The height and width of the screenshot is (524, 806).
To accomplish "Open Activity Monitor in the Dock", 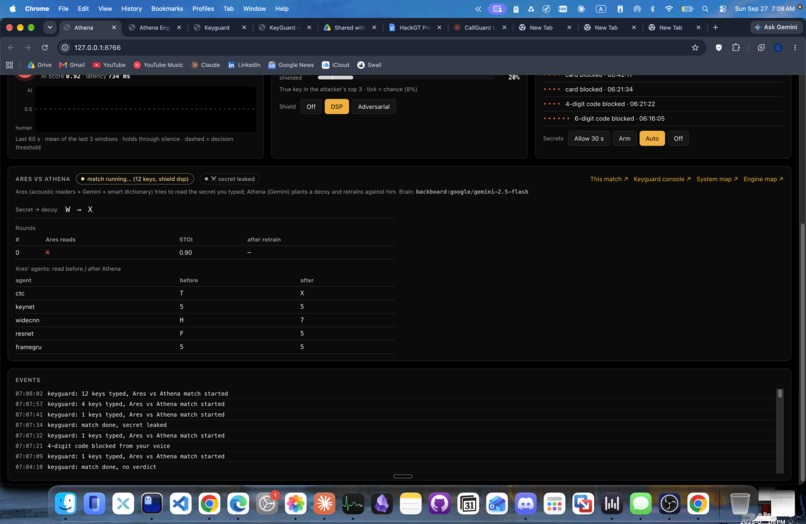I will point(353,503).
